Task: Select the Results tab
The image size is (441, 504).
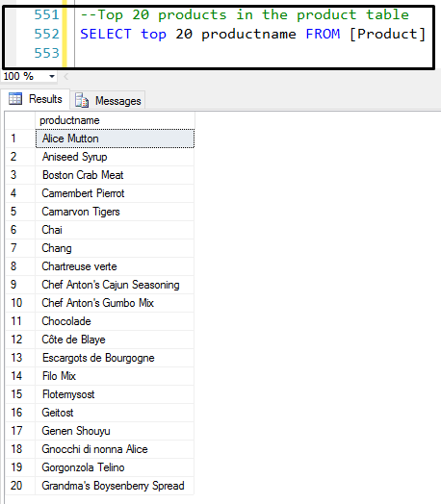Action: tap(36, 99)
